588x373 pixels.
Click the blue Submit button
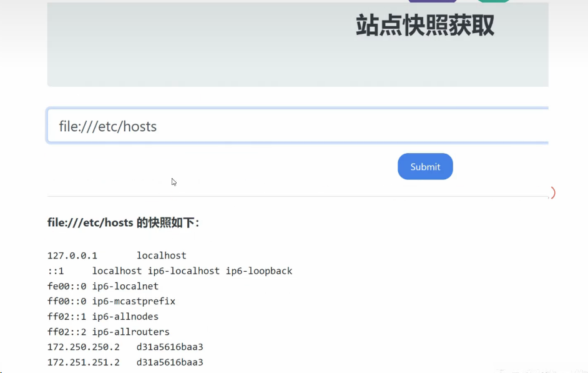click(425, 167)
